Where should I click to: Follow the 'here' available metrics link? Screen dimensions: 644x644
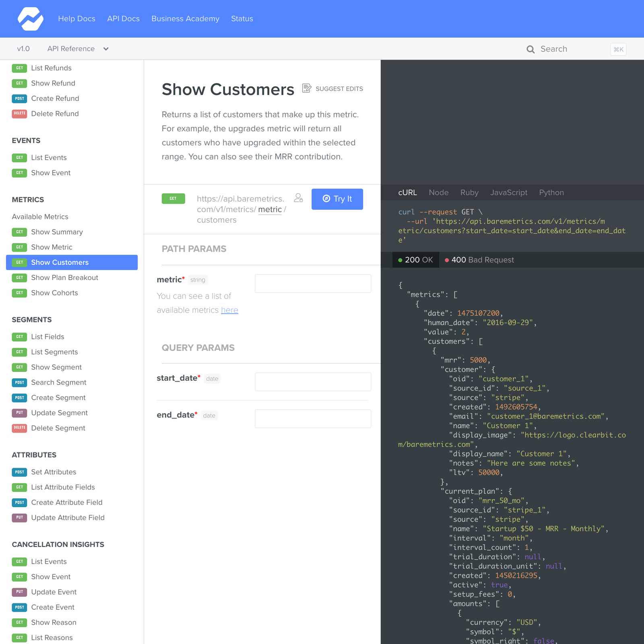click(x=229, y=310)
